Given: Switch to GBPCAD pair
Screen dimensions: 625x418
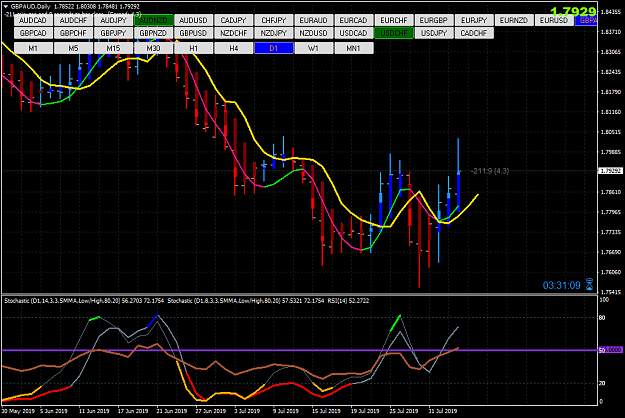Looking at the screenshot, I should coord(33,33).
